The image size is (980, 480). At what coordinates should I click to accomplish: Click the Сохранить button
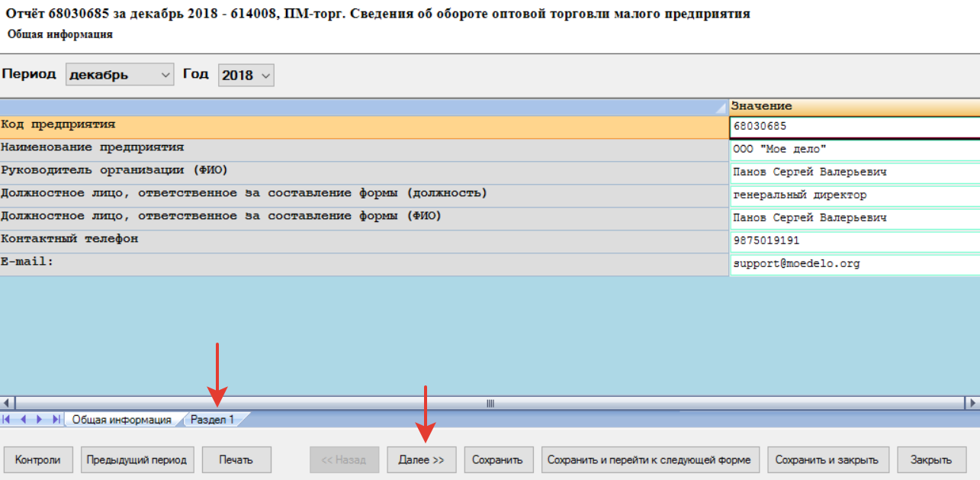click(497, 460)
